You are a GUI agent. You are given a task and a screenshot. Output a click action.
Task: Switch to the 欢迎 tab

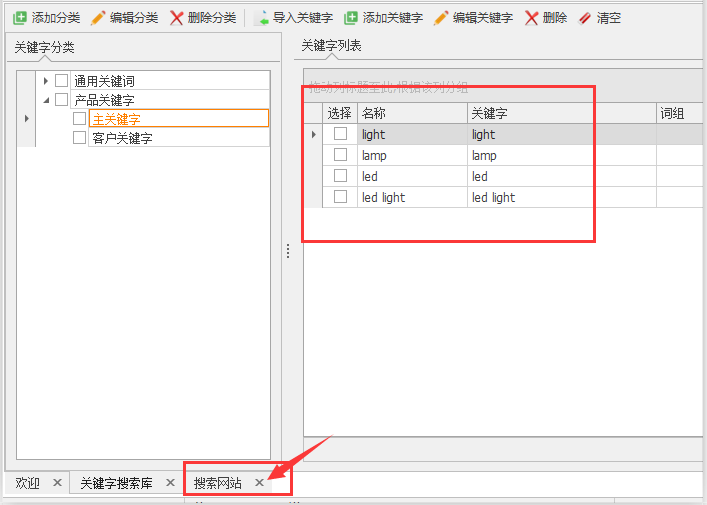pyautogui.click(x=28, y=483)
